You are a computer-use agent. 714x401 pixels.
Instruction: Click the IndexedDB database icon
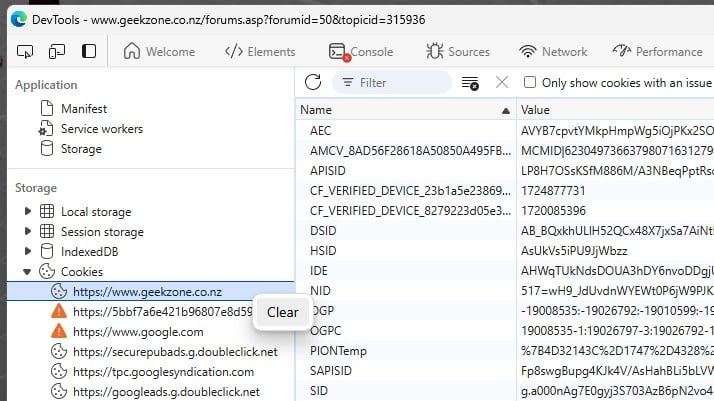tap(47, 251)
